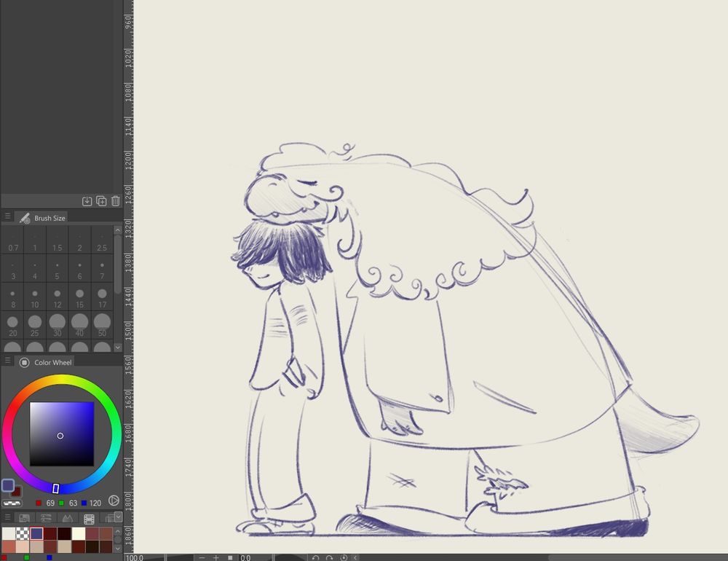Open the Color Wheel panel menu
This screenshot has height=561, width=728.
pos(7,361)
